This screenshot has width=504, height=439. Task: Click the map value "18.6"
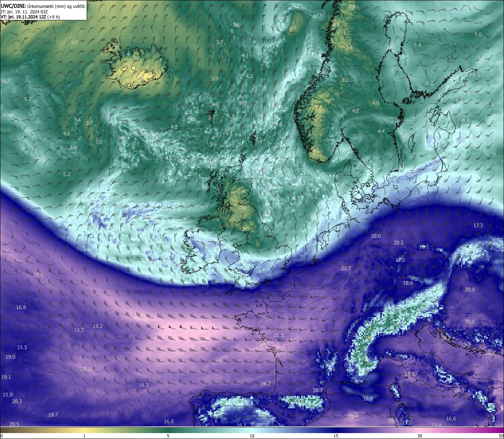point(408,283)
